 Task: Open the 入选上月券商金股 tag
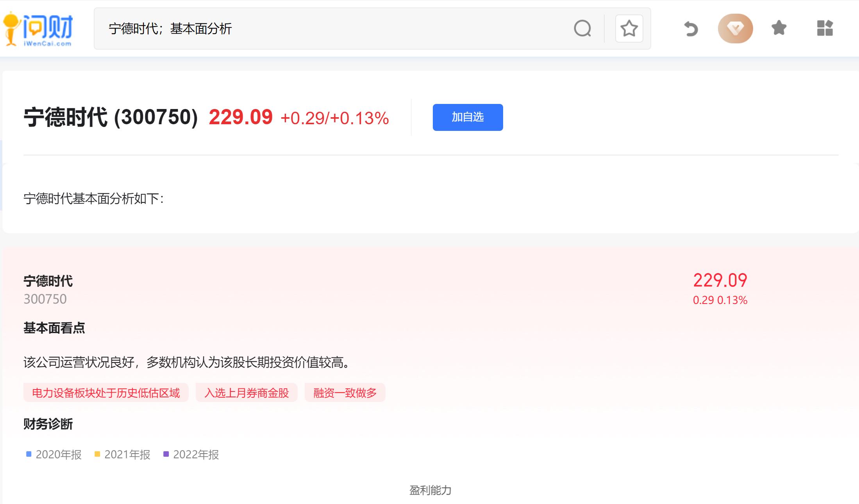click(x=246, y=393)
